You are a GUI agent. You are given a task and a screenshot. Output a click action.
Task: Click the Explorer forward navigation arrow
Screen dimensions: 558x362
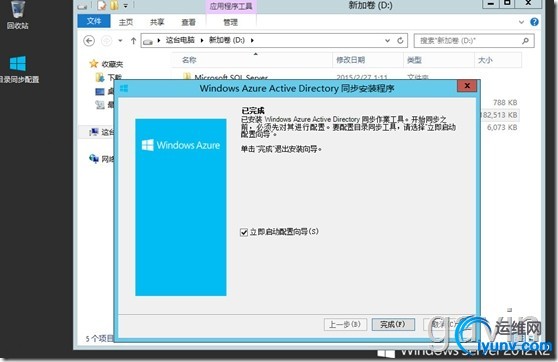tap(106, 41)
